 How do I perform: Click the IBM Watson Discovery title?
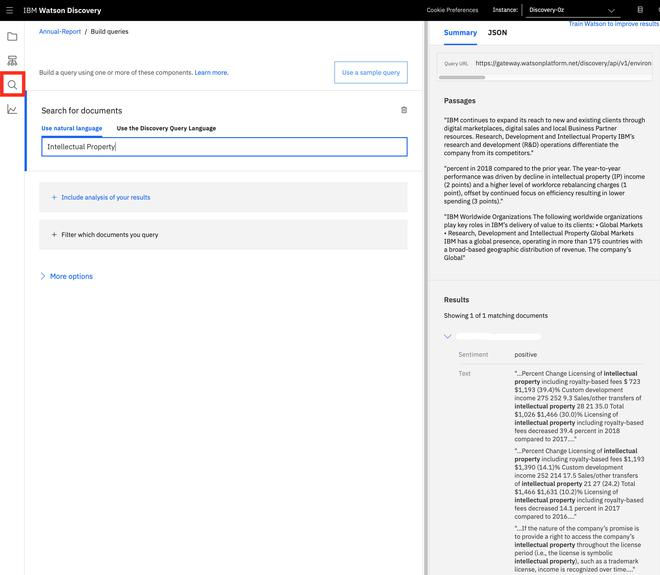point(62,10)
